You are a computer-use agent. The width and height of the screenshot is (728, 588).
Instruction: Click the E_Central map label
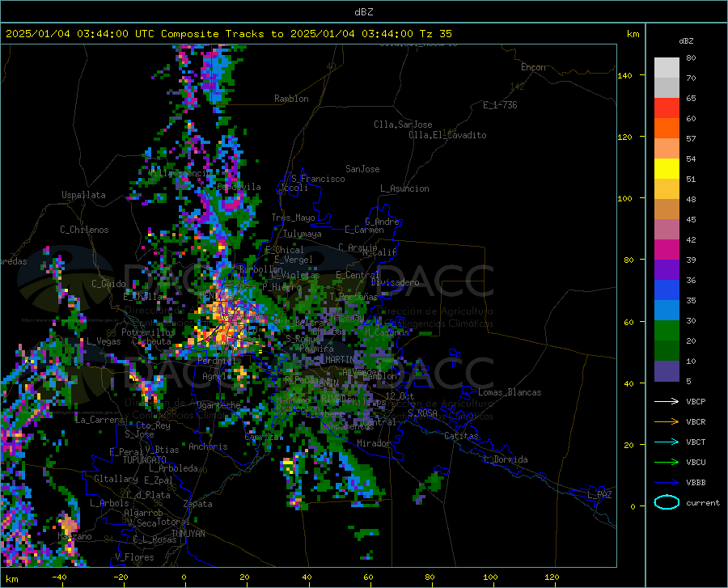[x=358, y=275]
